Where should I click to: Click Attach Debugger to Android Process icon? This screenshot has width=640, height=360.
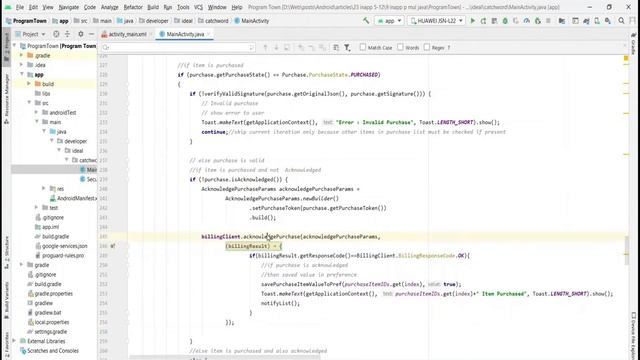pyautogui.click(x=538, y=20)
